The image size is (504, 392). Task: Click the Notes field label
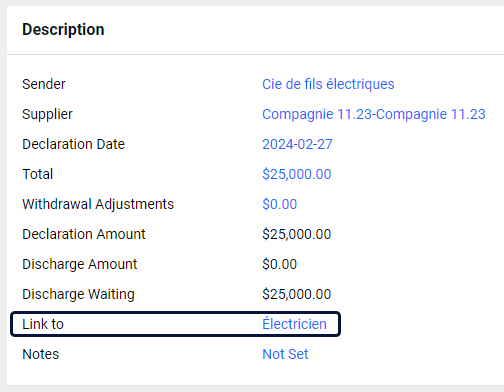40,354
